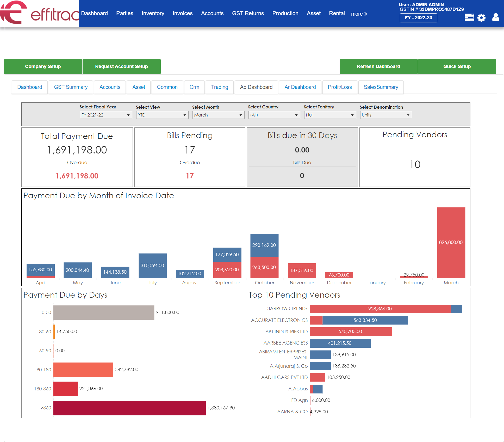Screen dimensions: 504x442
Task: Switch to the Ar Dashboard tab
Action: 300,87
